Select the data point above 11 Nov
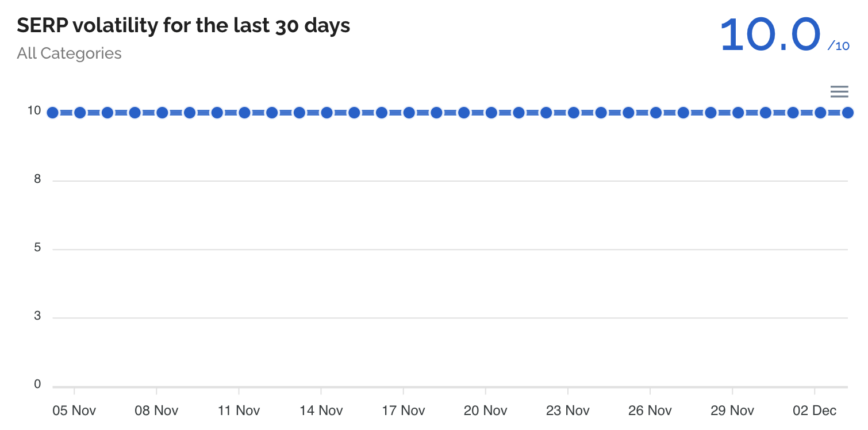This screenshot has width=868, height=430. point(244,113)
